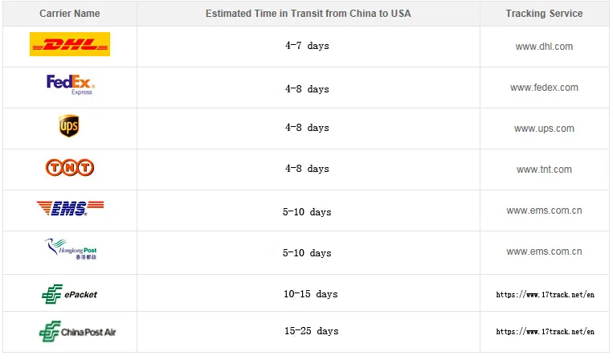
Task: Click the EMS carrier logo
Action: pyautogui.click(x=70, y=208)
